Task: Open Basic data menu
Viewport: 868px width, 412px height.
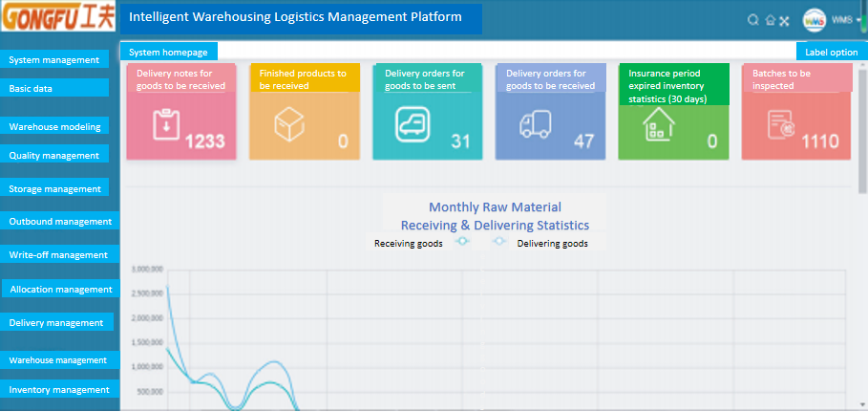Action: 54,88
